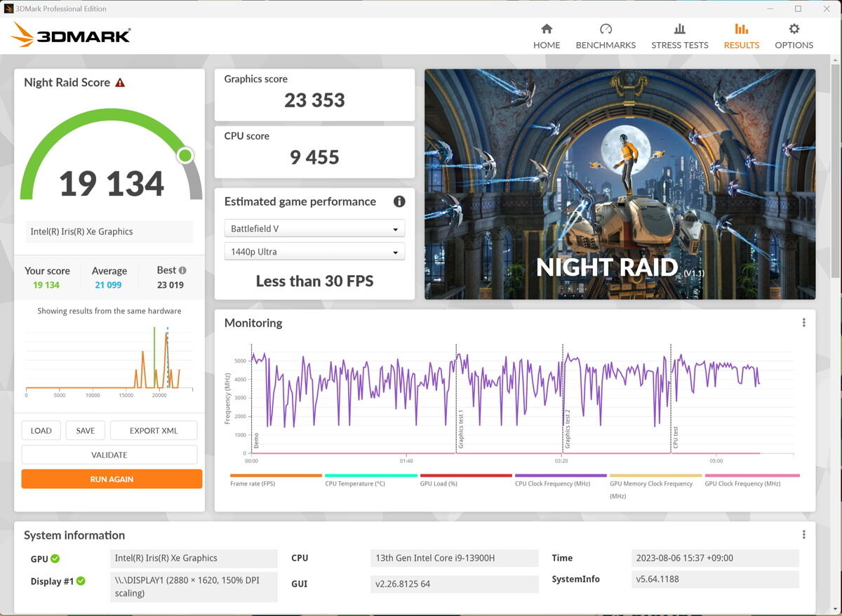Screen dimensions: 842x616
Task: Click the CPU Clock Frequency purple swatch
Action: 561,476
